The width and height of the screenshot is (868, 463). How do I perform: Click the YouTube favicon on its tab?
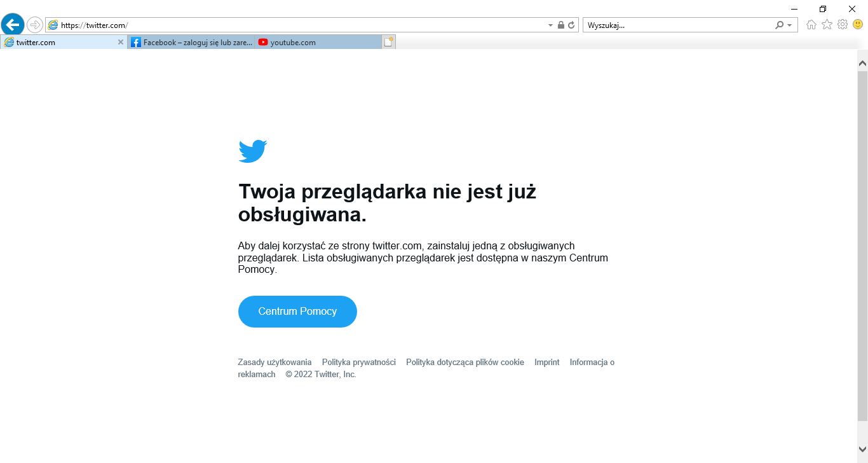pyautogui.click(x=263, y=43)
